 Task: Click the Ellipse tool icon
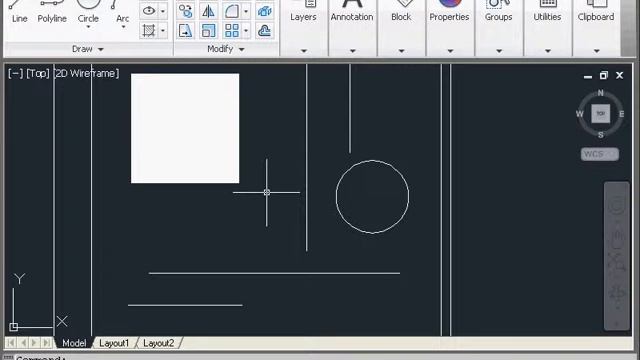tap(149, 11)
